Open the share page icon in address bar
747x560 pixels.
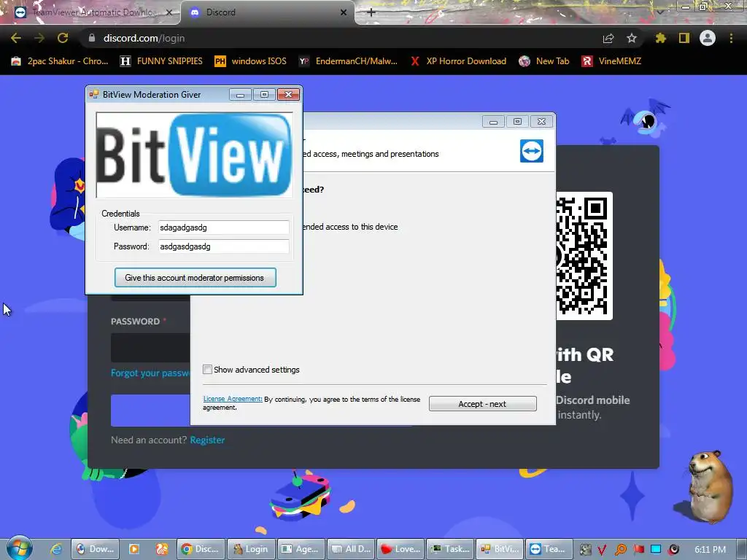(608, 39)
